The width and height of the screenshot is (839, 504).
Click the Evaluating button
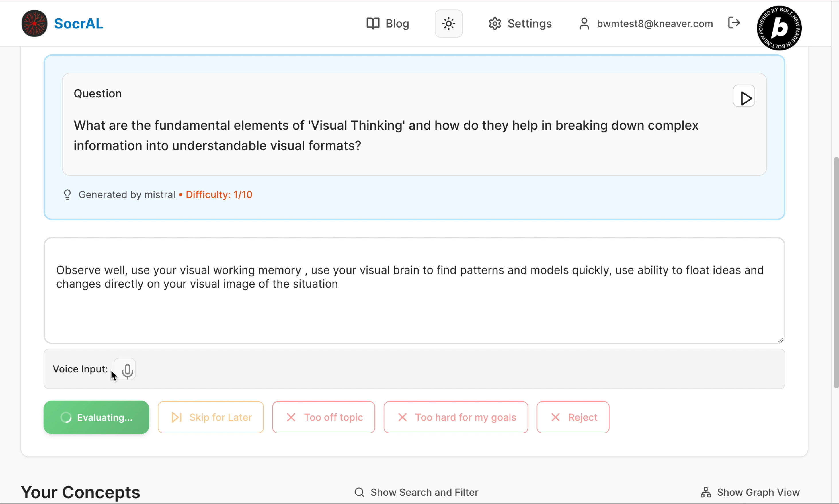[96, 417]
